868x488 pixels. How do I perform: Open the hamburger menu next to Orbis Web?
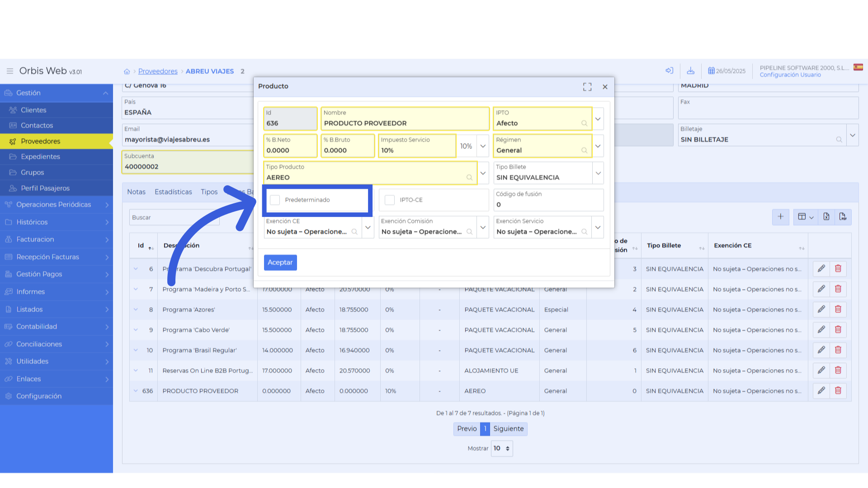tap(9, 71)
